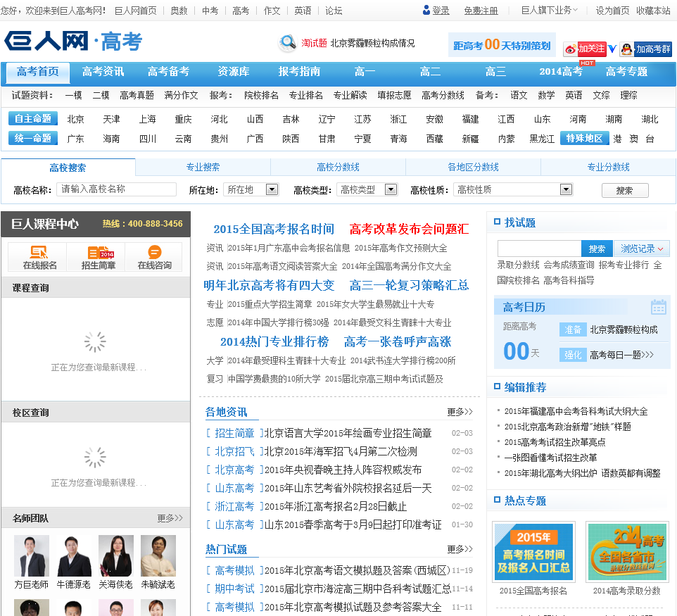Click the 强化 tag in 高考日历
The image size is (677, 616).
pyautogui.click(x=573, y=355)
